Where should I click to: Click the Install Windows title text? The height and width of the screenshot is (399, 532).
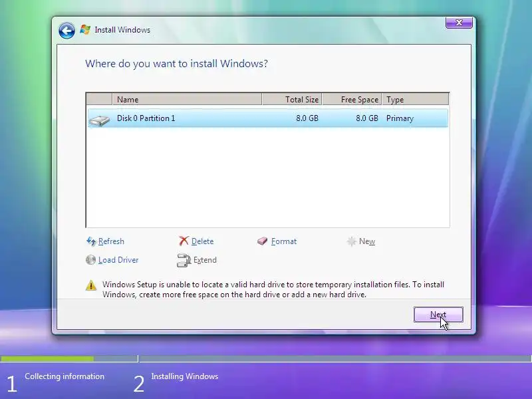(122, 30)
